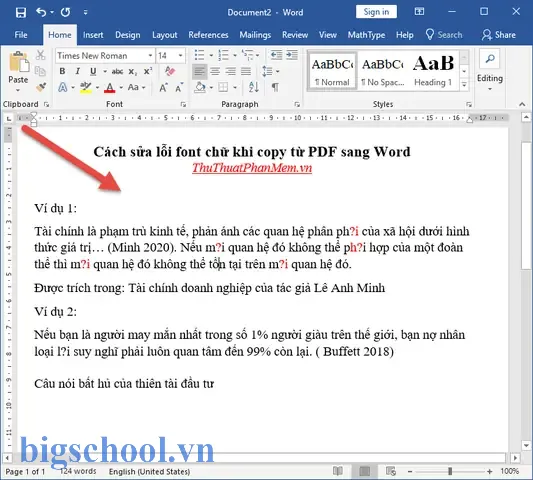The height and width of the screenshot is (480, 533).
Task: Apply the No Spacing style
Action: pyautogui.click(x=383, y=71)
